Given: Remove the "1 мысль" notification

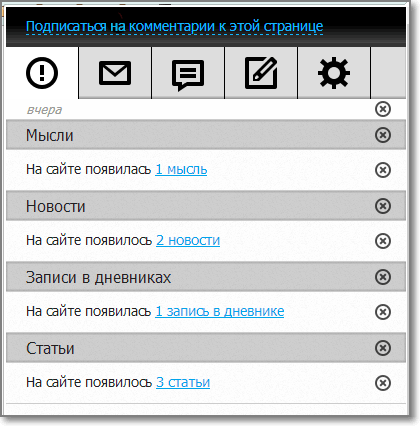Looking at the screenshot, I should 383,170.
